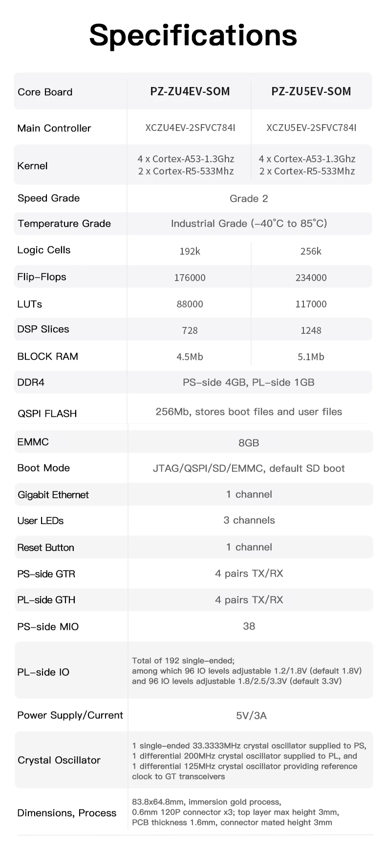Click the Boot Mode row label
This screenshot has width=386, height=868.
43,468
